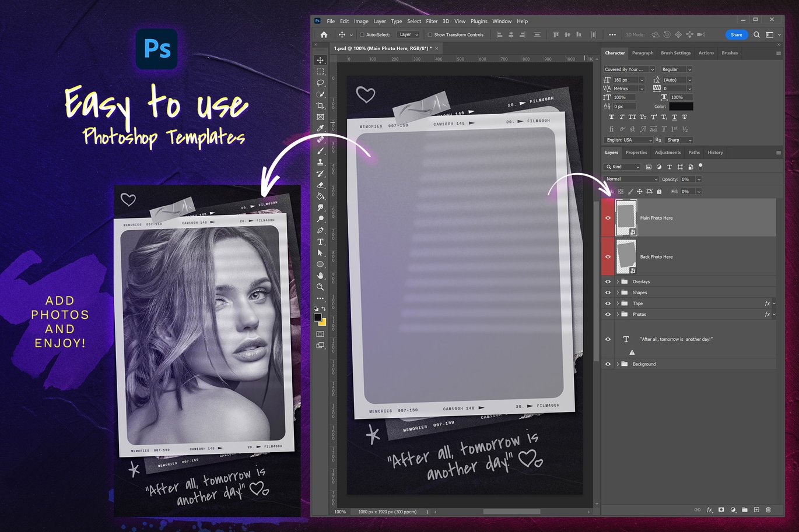This screenshot has width=799, height=532.
Task: Toggle the Auto-Select checkbox
Action: (x=362, y=35)
